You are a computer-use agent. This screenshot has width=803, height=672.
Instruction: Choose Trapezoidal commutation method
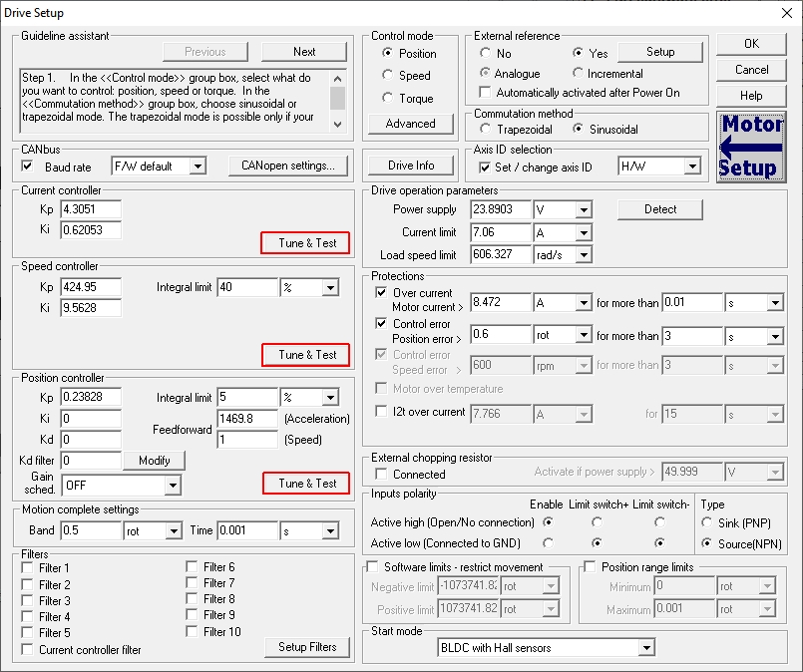(x=485, y=129)
